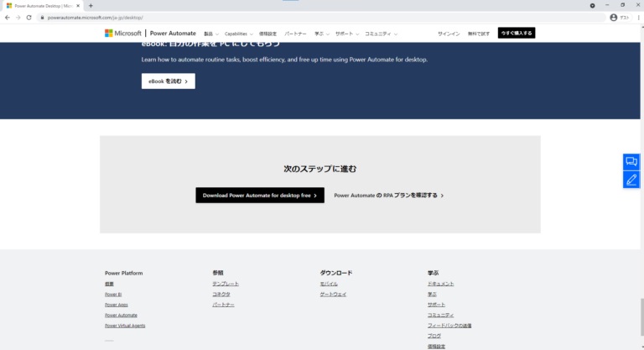Open Power Virtual Agents footer link

pyautogui.click(x=125, y=326)
